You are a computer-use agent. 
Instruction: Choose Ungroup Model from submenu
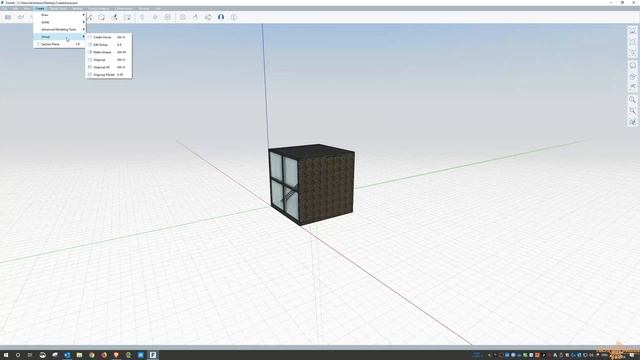click(109, 75)
